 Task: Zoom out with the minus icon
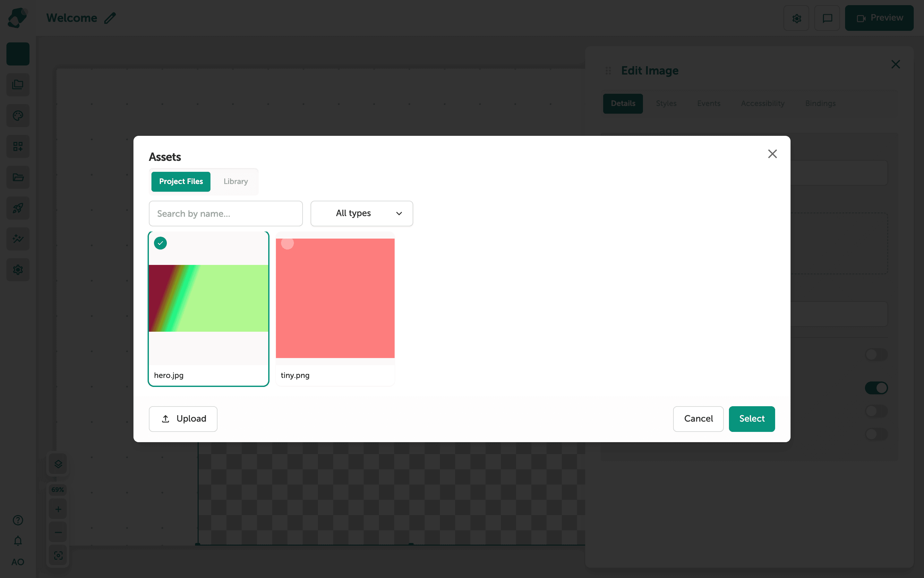tap(58, 532)
